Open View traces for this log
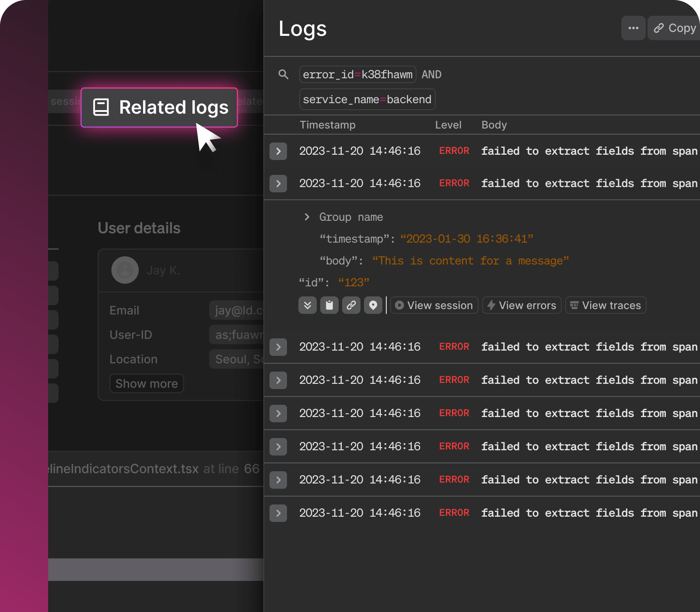The width and height of the screenshot is (700, 612). pos(606,305)
